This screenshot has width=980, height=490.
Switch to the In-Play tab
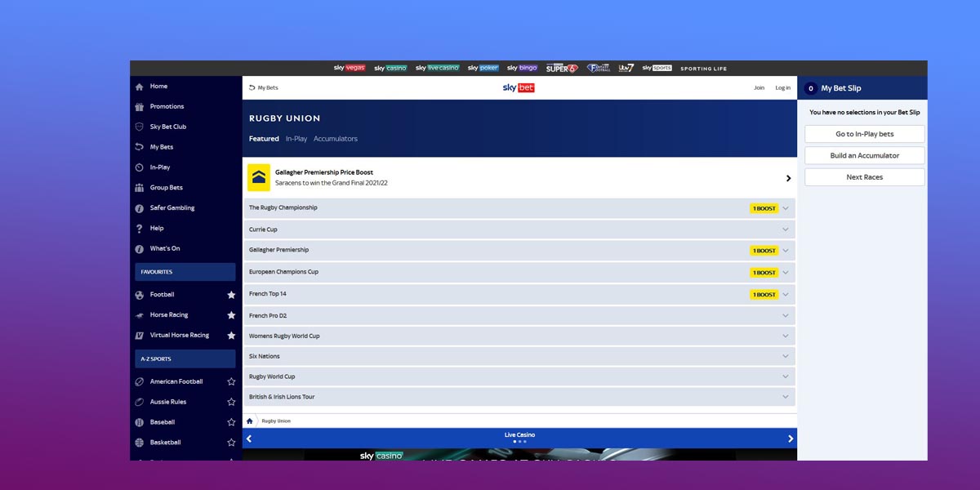(296, 139)
